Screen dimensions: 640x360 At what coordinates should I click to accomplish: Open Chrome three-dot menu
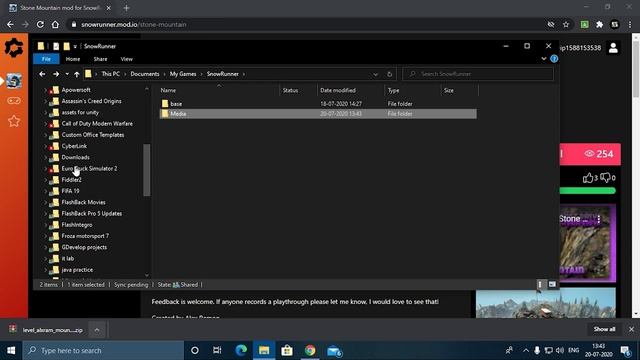coord(630,24)
